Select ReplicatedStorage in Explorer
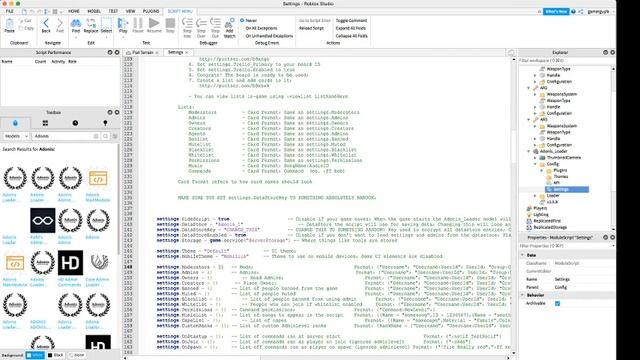This screenshot has width=640, height=360. pyautogui.click(x=550, y=227)
